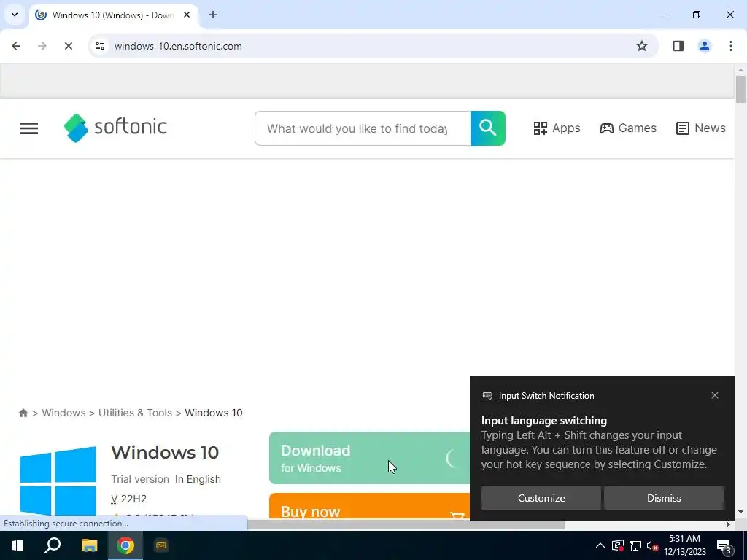
Task: Click the Windows 10 product heading
Action: click(x=165, y=452)
